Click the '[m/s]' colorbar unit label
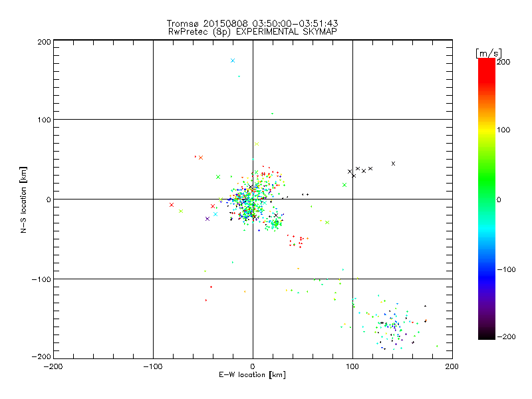 pos(488,53)
